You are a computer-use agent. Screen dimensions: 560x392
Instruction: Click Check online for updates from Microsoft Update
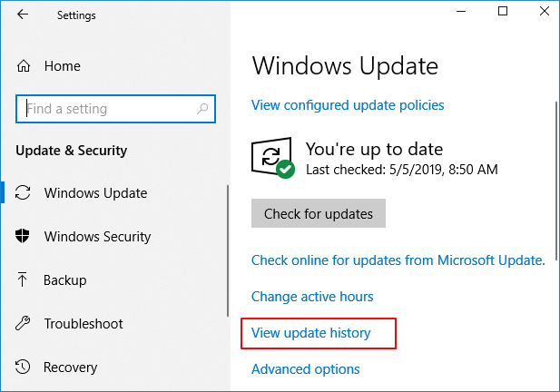tap(398, 260)
